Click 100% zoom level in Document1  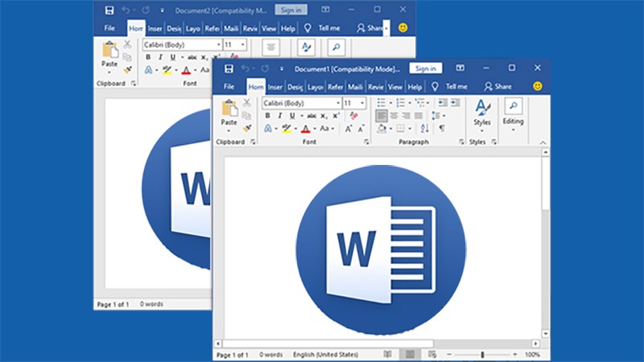coord(532,354)
